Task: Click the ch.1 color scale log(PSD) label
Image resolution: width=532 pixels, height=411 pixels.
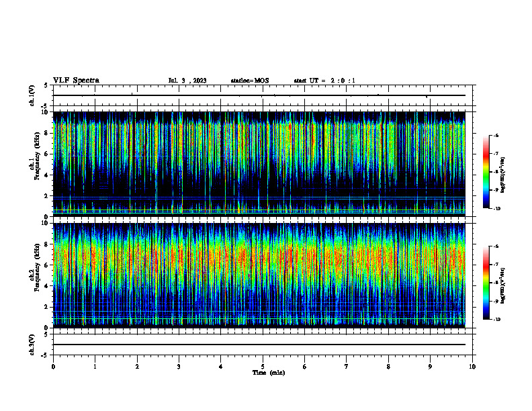Action: (503, 175)
